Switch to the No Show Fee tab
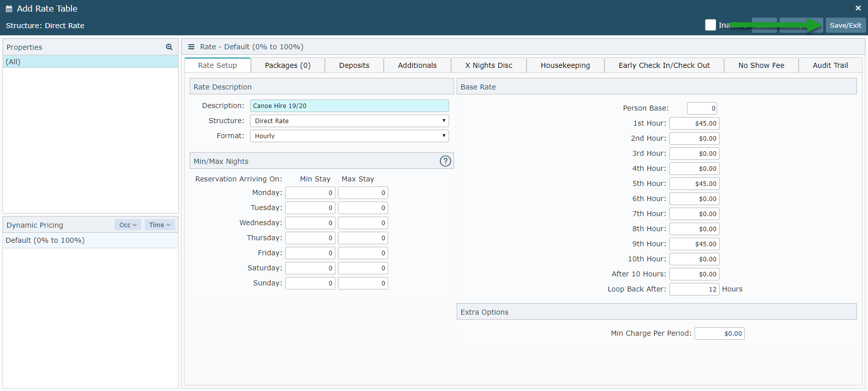 coord(761,65)
